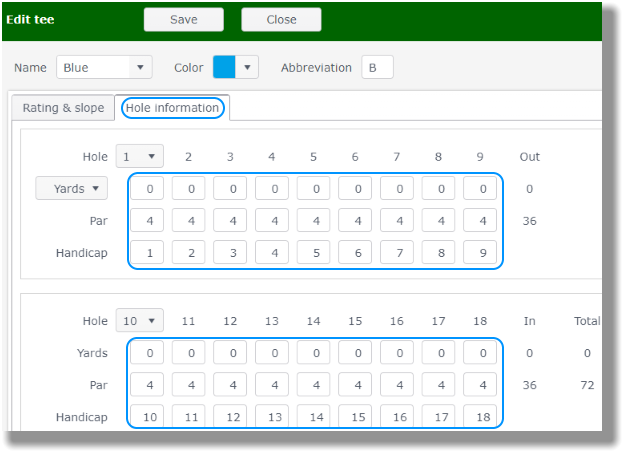Edit Yards field for hole 14
Image resolution: width=624 pixels, height=453 pixels.
coord(314,352)
